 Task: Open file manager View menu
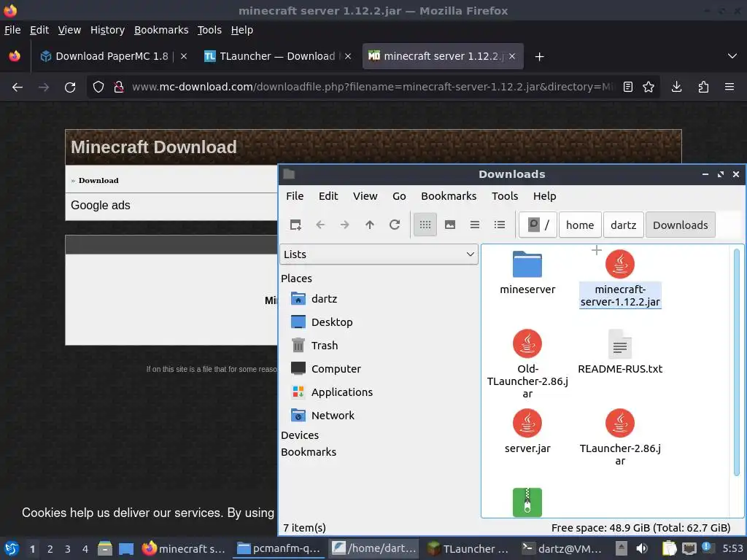pos(365,196)
